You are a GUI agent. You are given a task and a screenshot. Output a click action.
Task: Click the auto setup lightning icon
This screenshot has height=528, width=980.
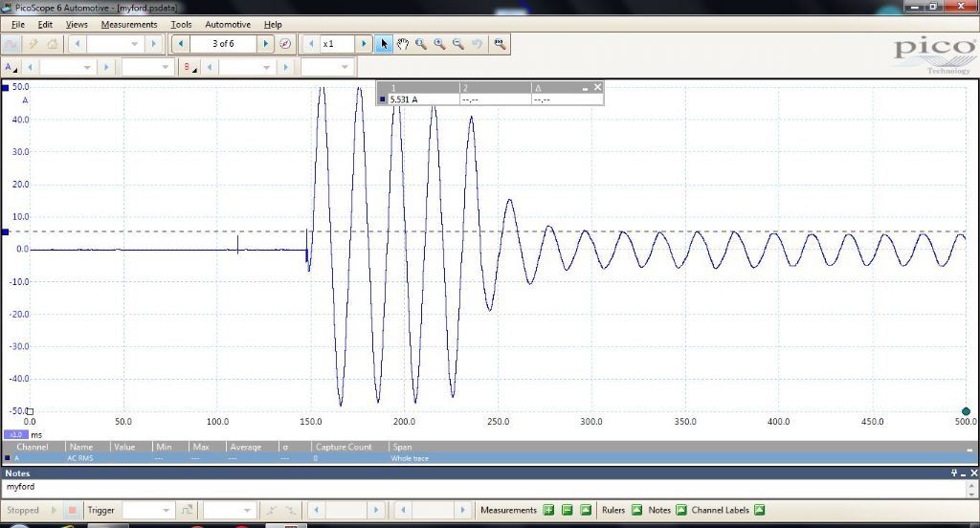(33, 44)
